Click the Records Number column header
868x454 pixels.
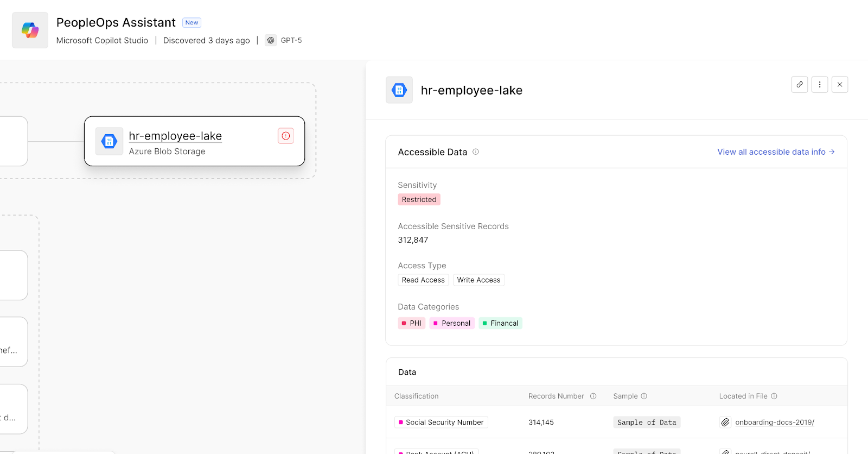coord(556,396)
